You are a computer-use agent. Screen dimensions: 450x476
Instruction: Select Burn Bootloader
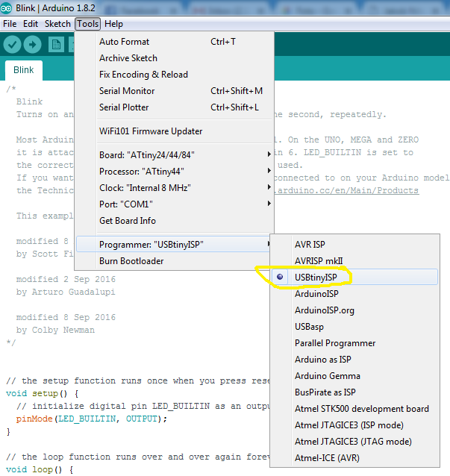point(174,261)
